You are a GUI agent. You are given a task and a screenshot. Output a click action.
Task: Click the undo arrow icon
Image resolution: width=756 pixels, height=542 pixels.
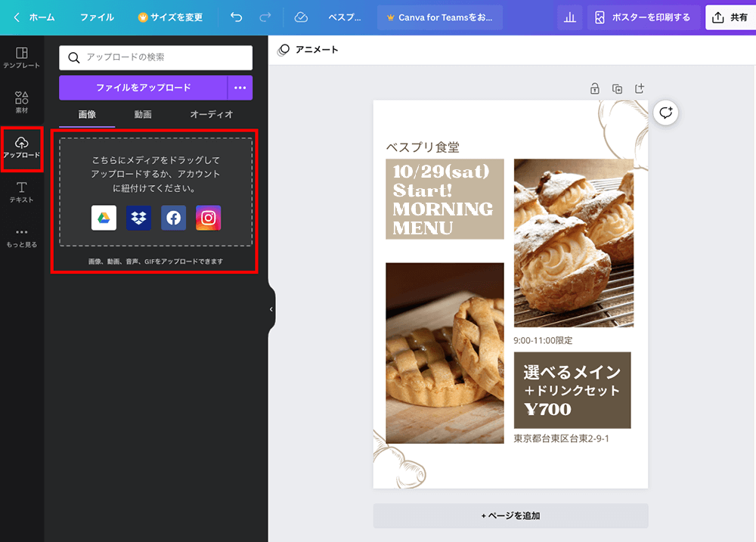click(x=236, y=17)
